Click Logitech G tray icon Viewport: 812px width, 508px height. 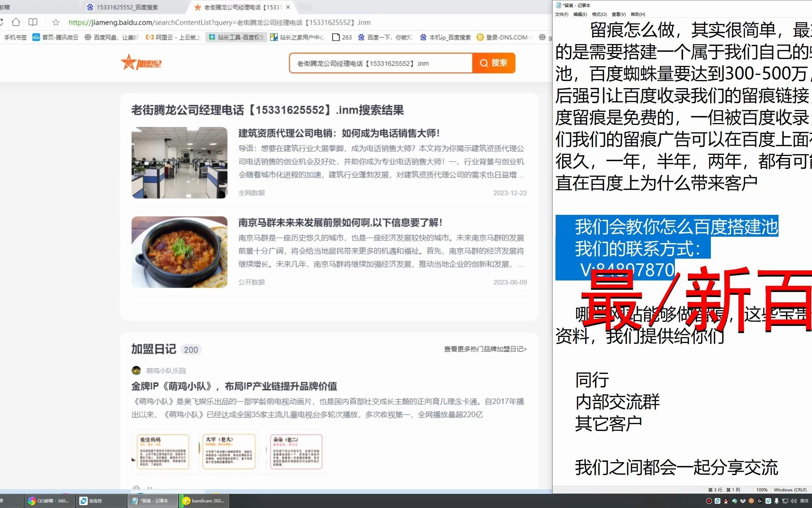tap(760, 501)
